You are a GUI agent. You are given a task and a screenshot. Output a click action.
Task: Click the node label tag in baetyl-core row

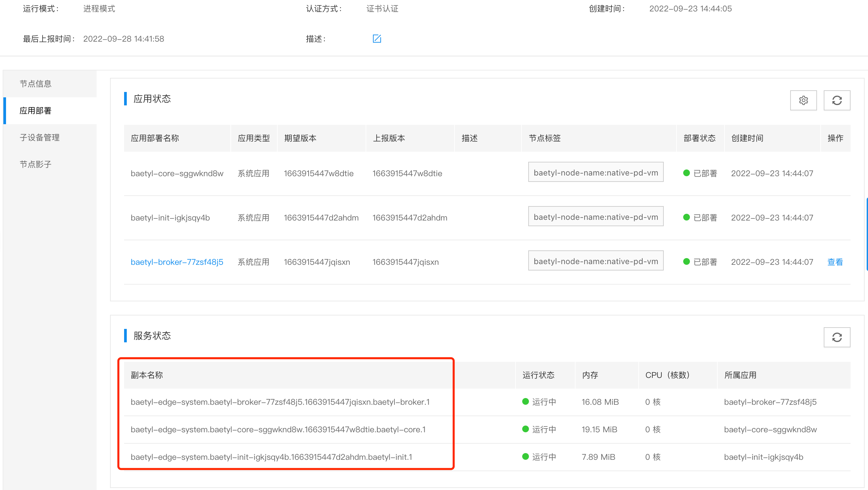596,172
